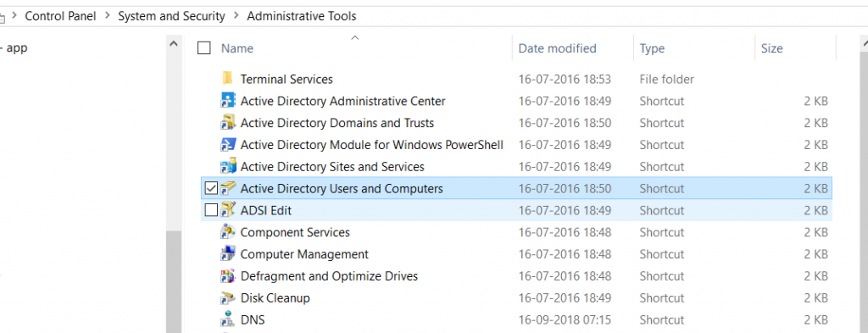
Task: Click the Computer Management shortcut icon
Action: click(x=227, y=254)
